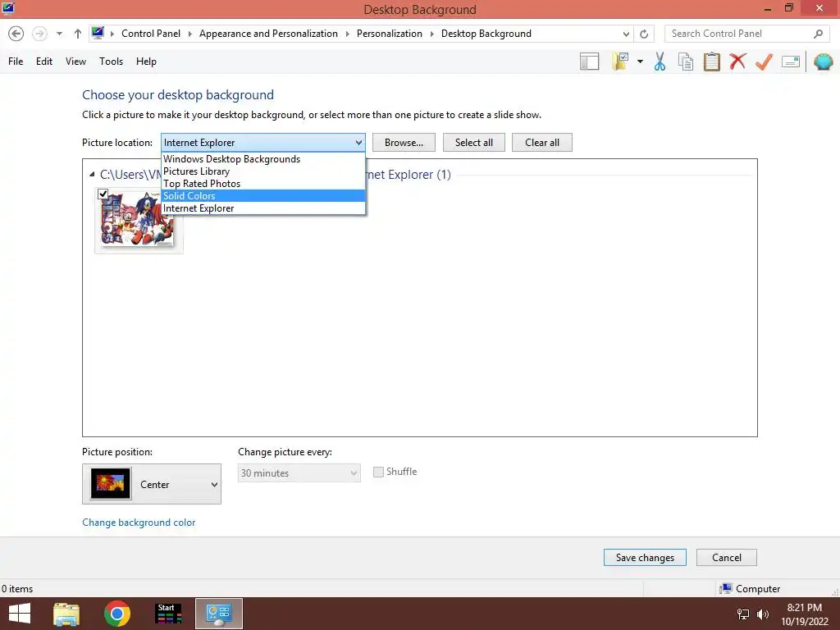
Task: Open the Help menu
Action: tap(146, 61)
